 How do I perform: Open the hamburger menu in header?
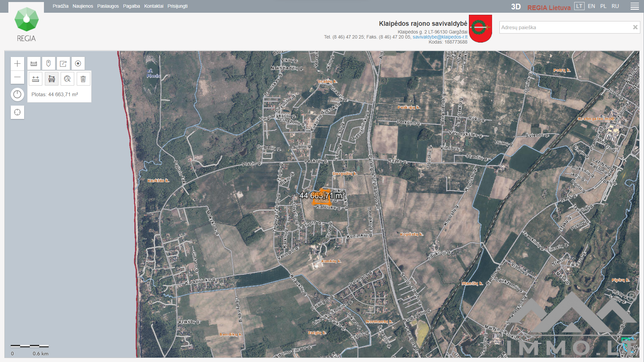tap(635, 6)
